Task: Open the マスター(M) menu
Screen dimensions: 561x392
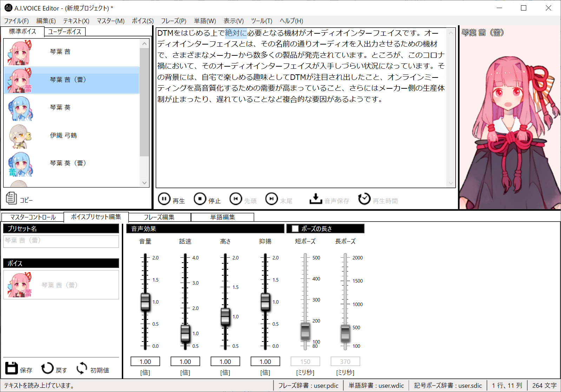Action: pyautogui.click(x=111, y=21)
